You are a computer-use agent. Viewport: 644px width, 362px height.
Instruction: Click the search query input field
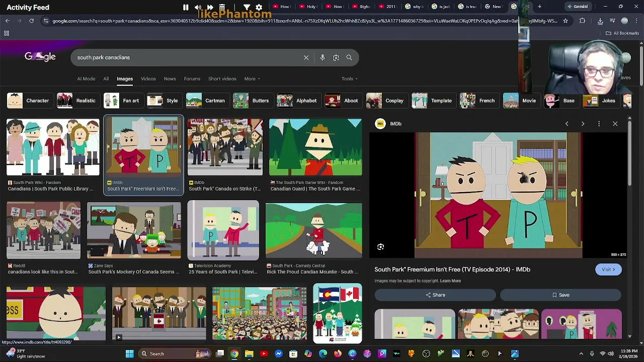coord(187,57)
